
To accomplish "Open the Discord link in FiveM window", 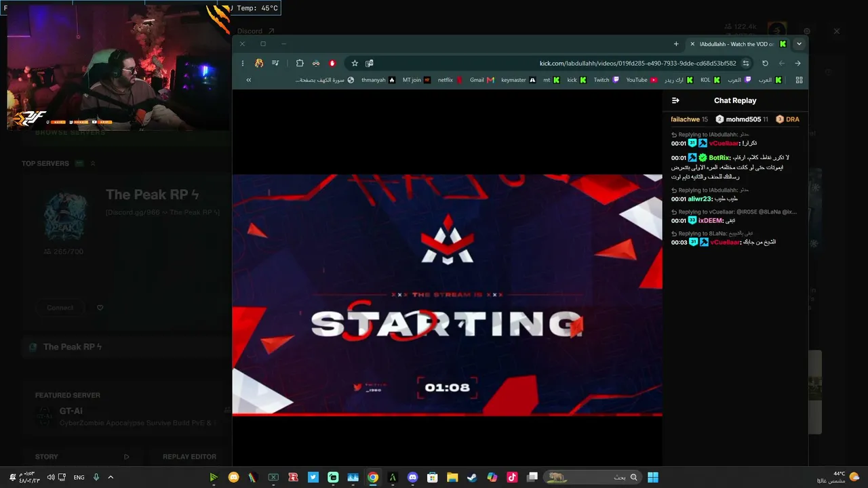I will (256, 31).
